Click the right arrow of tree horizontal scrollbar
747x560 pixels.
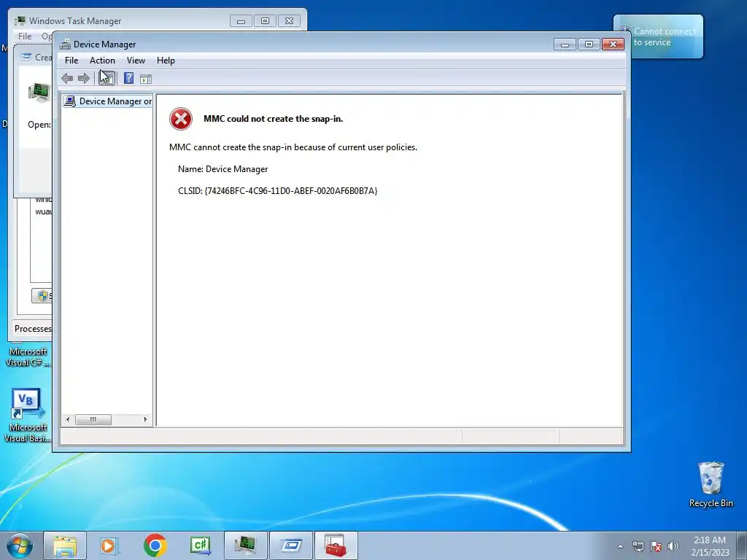145,419
